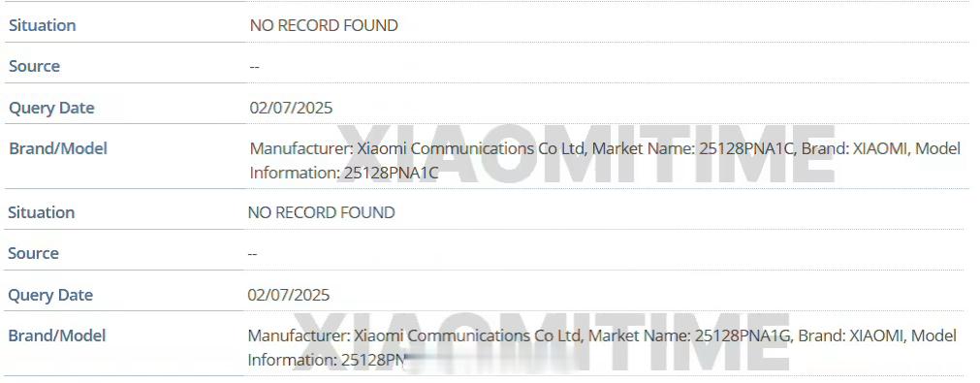The height and width of the screenshot is (383, 980).
Task: Select the first NO RECORD FOUND text
Action: (x=324, y=25)
